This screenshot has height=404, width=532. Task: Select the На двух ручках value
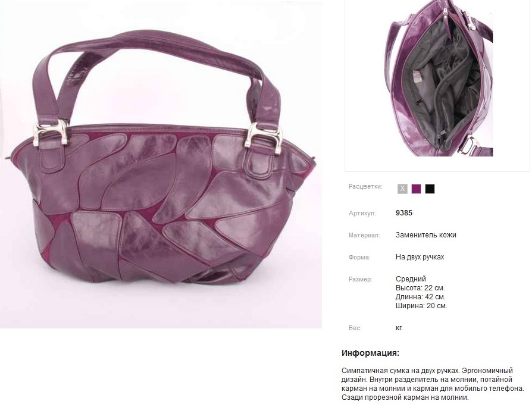pos(420,257)
